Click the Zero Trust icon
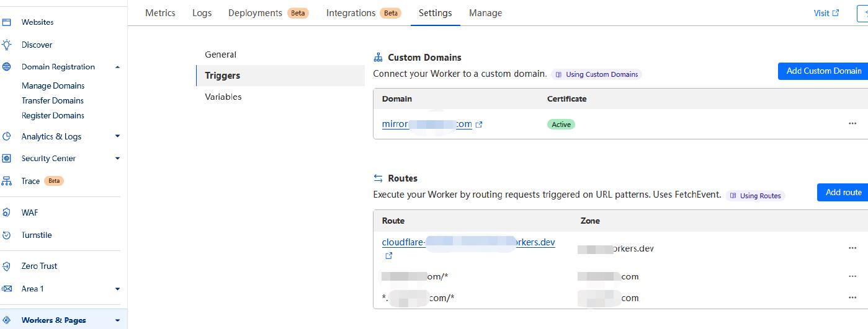The height and width of the screenshot is (329, 868). click(7, 266)
